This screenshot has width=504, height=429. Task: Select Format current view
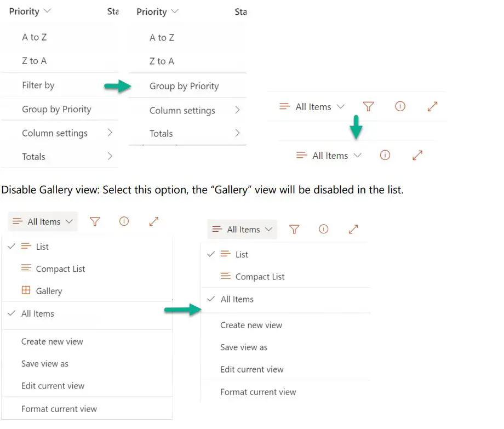pos(59,409)
